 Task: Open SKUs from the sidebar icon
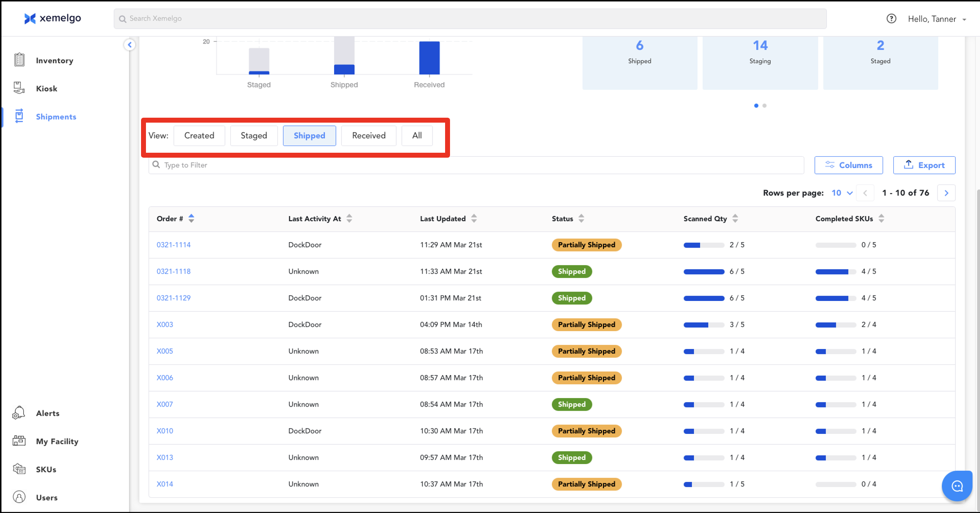[19, 469]
